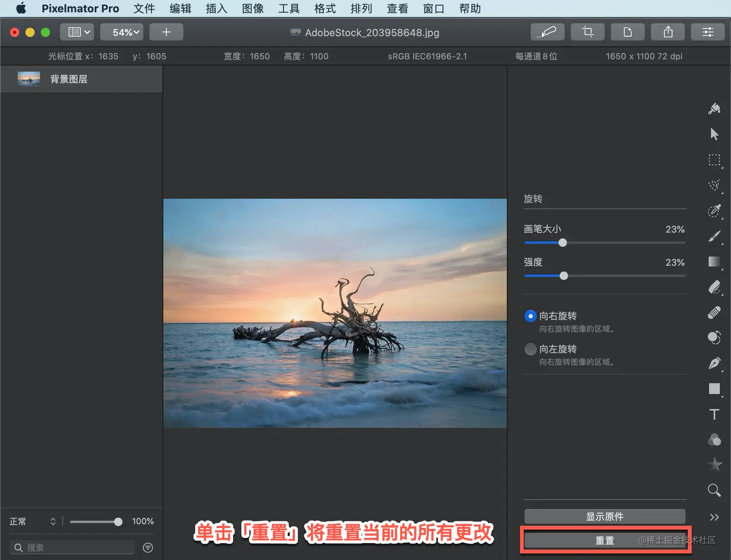
Task: Select the 向右旋转 radio button
Action: tap(530, 316)
